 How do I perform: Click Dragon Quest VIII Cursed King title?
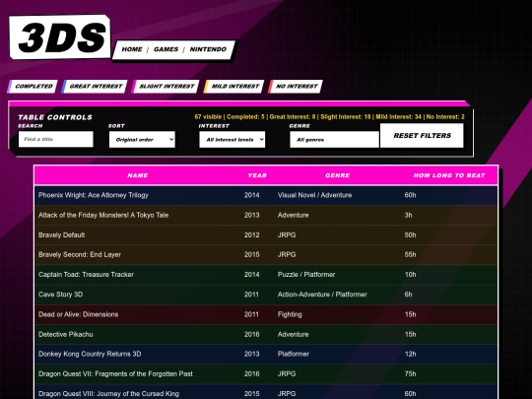pos(109,393)
